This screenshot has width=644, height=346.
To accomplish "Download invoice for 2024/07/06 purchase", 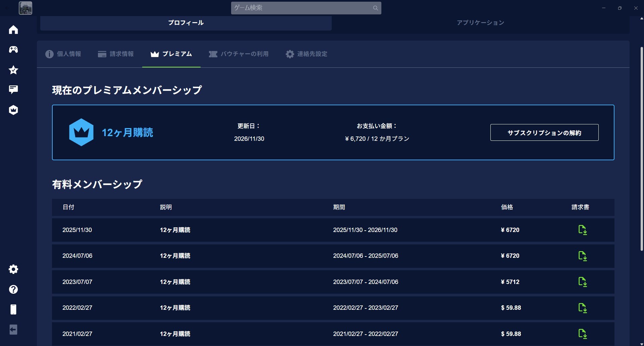I will (x=582, y=256).
